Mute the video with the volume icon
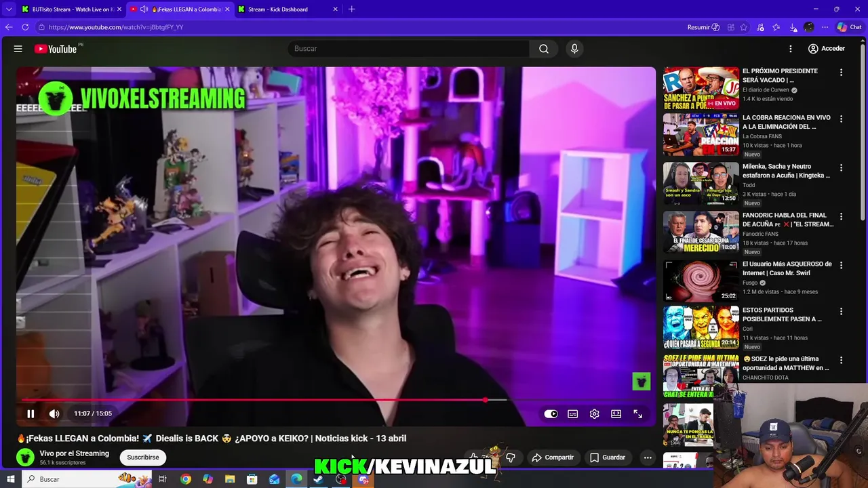868x488 pixels. click(x=54, y=413)
